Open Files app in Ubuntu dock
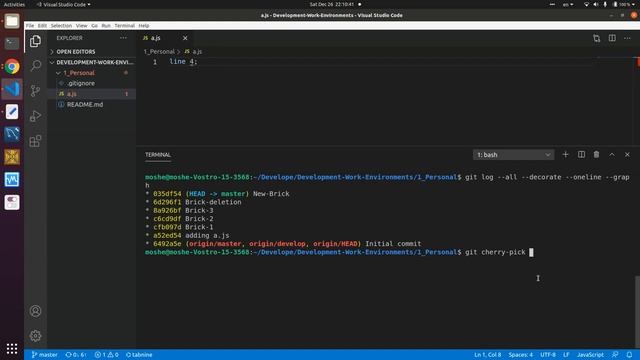Screen dimensions: 640x360 click(x=12, y=21)
